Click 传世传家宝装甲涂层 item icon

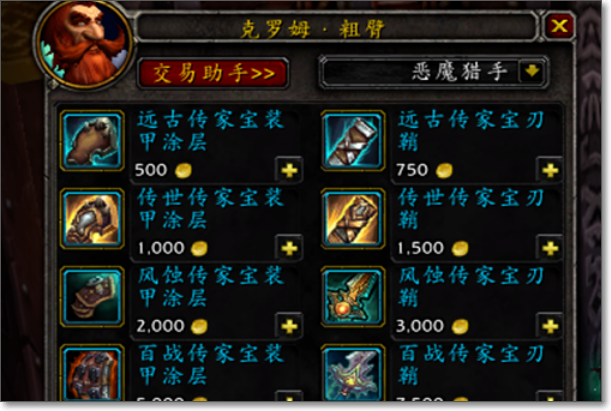pos(92,219)
